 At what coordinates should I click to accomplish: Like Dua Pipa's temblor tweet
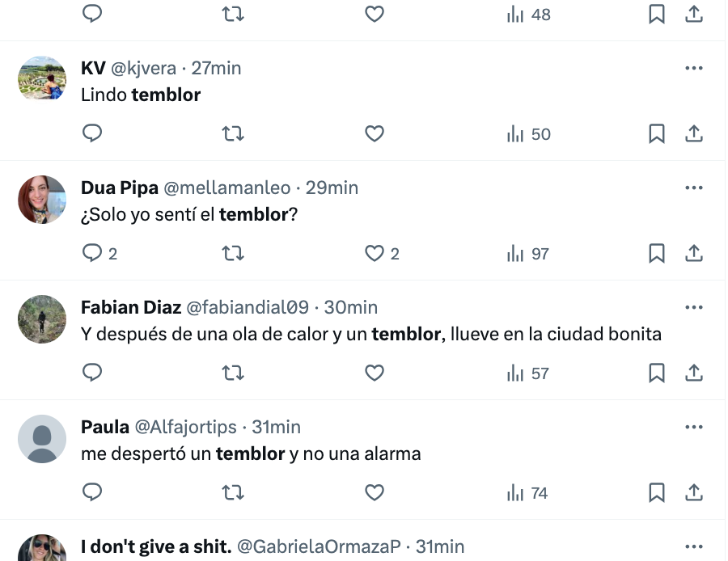374,253
